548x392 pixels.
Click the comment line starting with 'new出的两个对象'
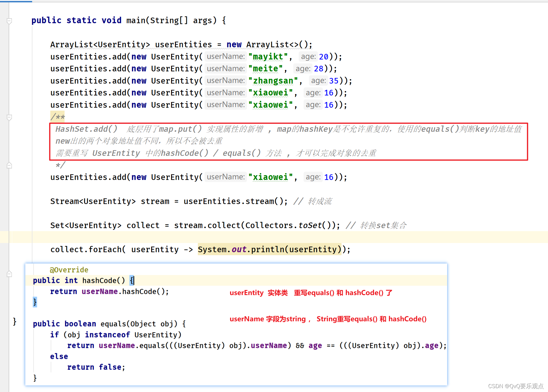click(139, 141)
